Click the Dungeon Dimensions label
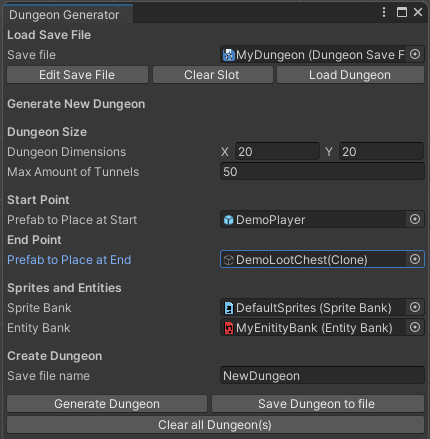The width and height of the screenshot is (430, 439). coord(67,152)
